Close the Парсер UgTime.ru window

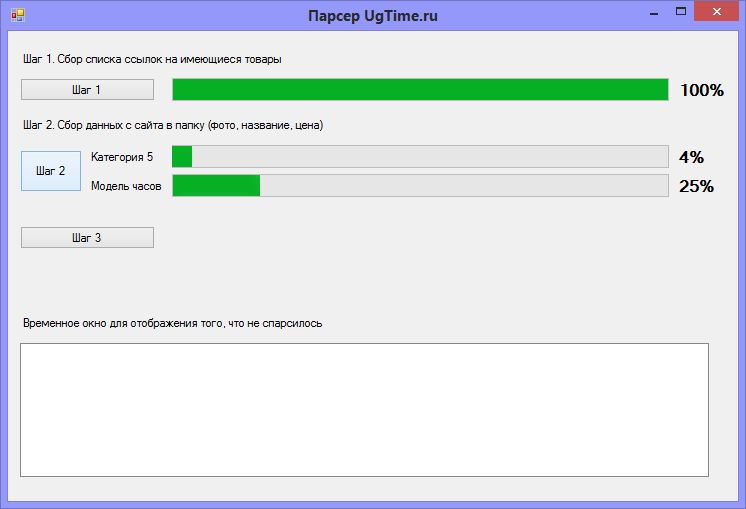coord(717,11)
